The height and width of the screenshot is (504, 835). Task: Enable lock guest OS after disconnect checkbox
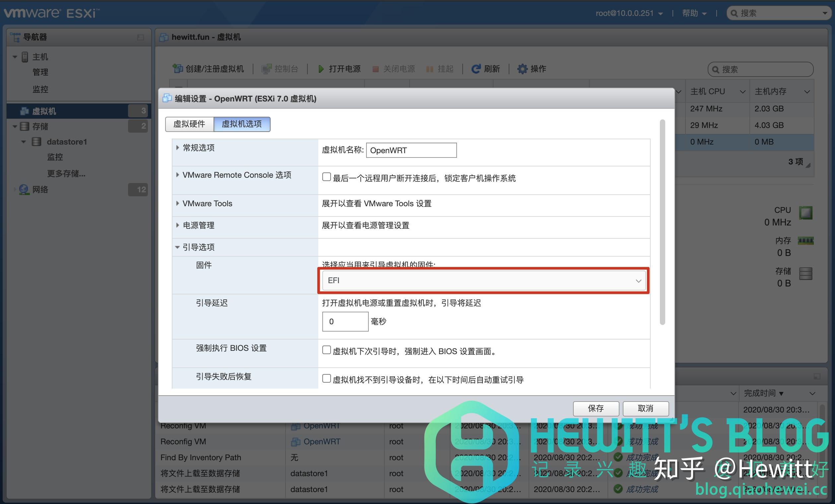[326, 177]
